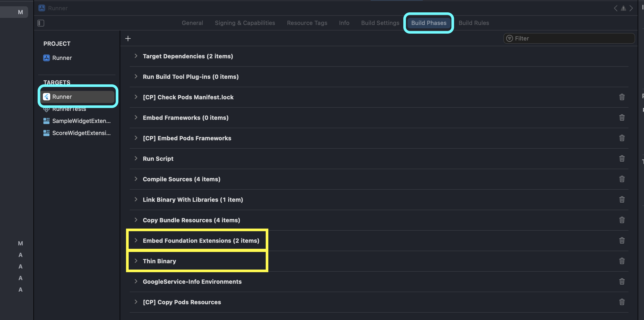The height and width of the screenshot is (320, 644).
Task: Remove Copy Bundle Resources phase
Action: (622, 220)
